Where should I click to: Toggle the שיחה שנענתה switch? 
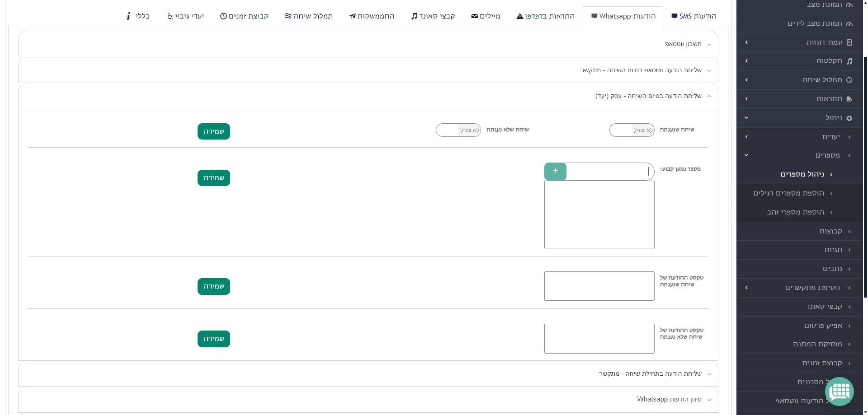point(632,130)
